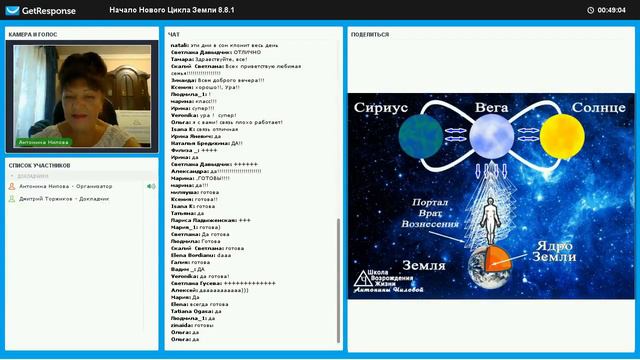Select the organizer row with Организатор label
The height and width of the screenshot is (360, 640).
point(82,187)
